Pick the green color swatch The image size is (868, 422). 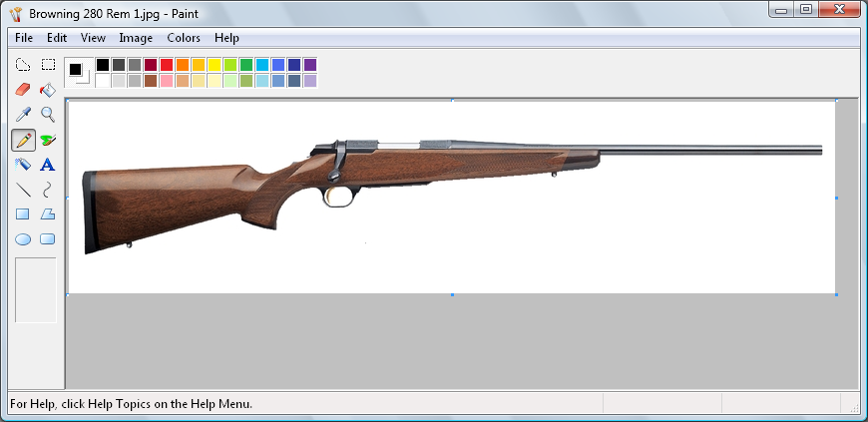point(246,65)
